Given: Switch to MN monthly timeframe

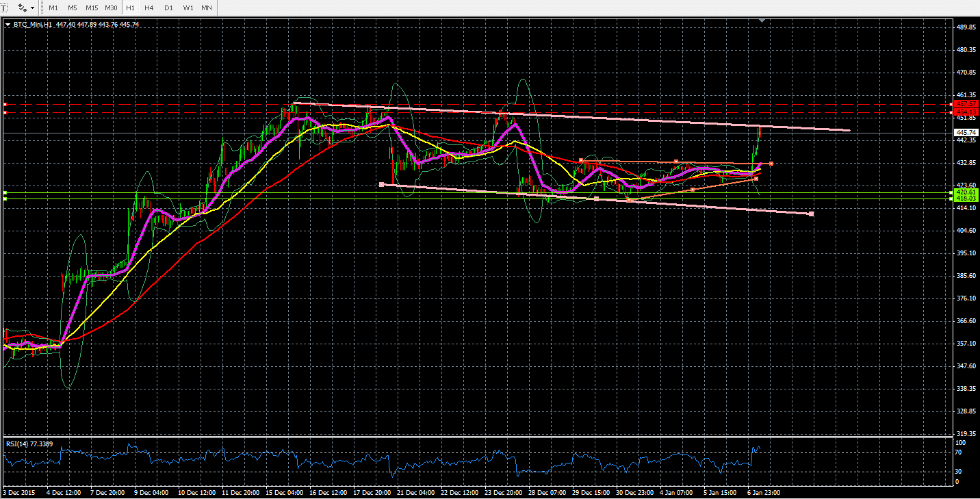Looking at the screenshot, I should [x=206, y=8].
